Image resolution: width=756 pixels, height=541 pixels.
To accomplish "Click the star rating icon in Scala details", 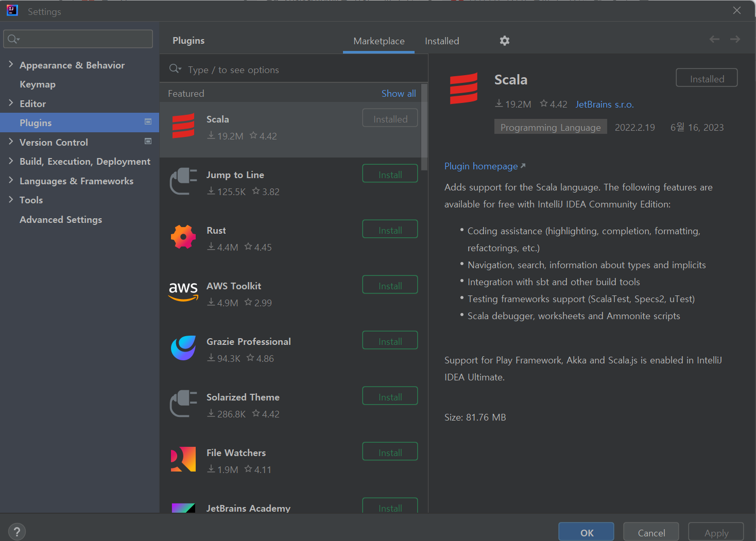I will (544, 103).
